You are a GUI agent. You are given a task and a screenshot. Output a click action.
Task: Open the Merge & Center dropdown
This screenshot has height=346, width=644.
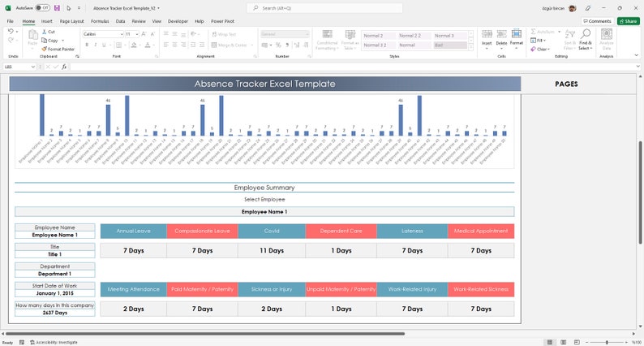pos(251,45)
